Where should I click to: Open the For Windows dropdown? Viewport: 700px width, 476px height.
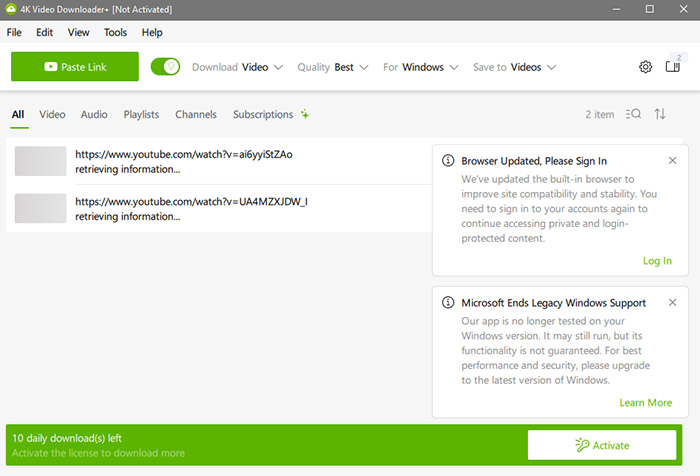coord(421,67)
